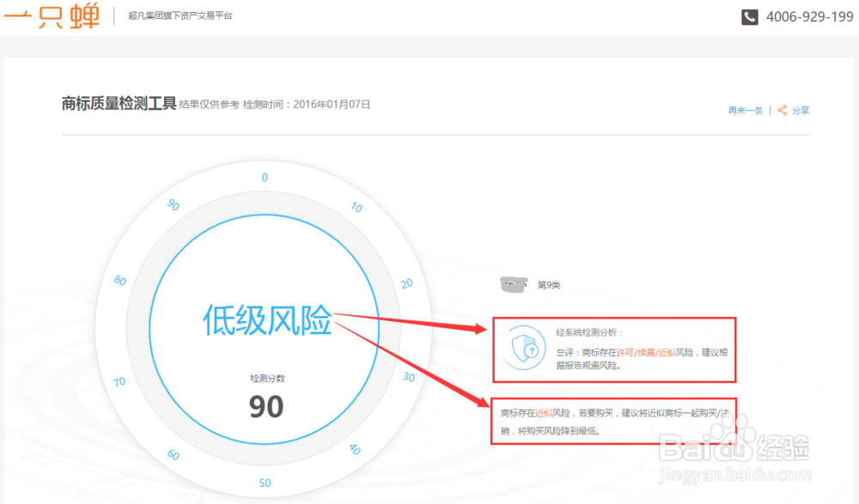The width and height of the screenshot is (859, 504).
Task: Open the 许可 risk link
Action: coord(625,351)
